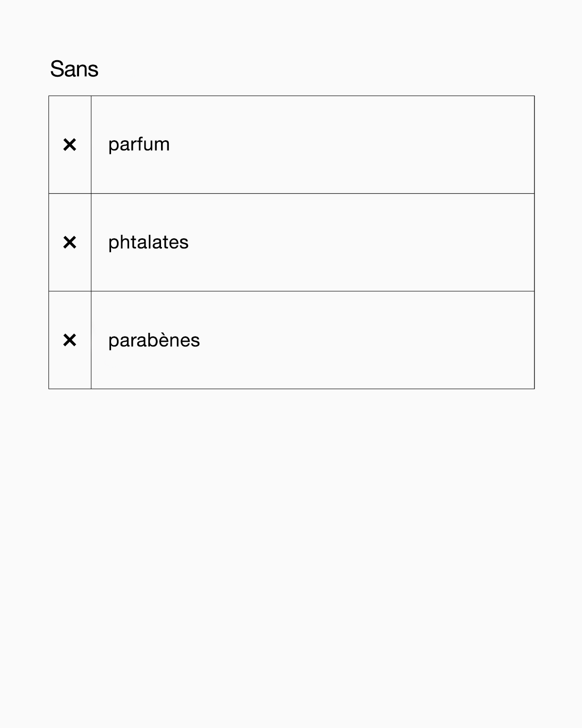The image size is (582, 728).
Task: Select the X icon in the parabènes row
Action: [x=70, y=340]
